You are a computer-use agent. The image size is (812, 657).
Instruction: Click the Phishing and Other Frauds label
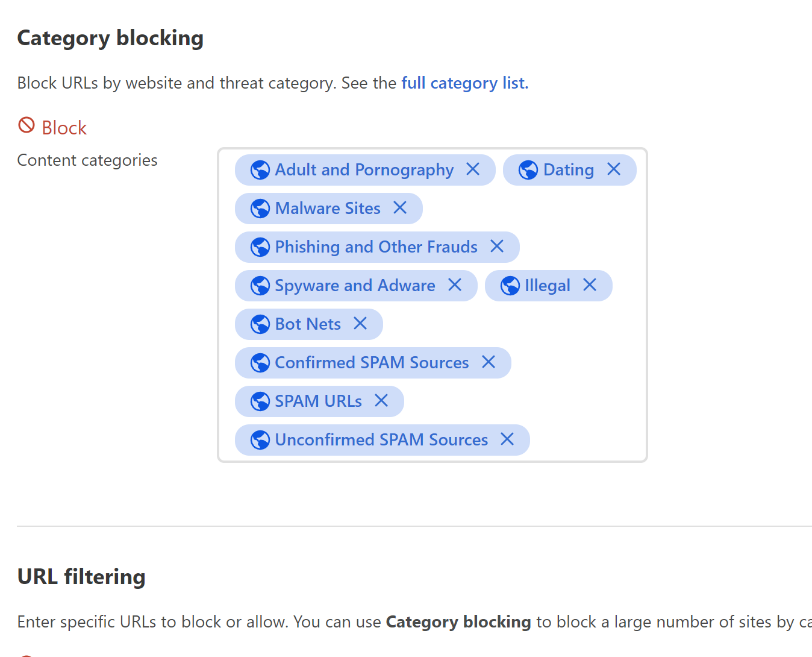click(376, 247)
